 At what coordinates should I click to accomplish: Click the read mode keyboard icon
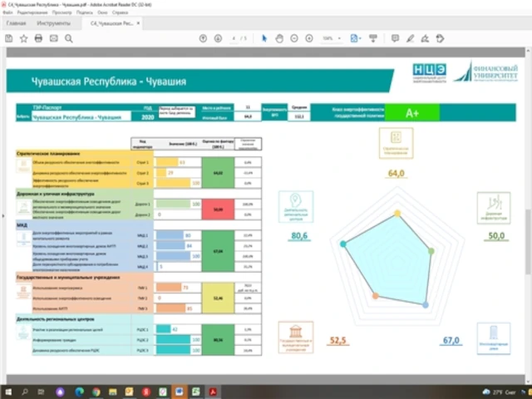pyautogui.click(x=373, y=38)
